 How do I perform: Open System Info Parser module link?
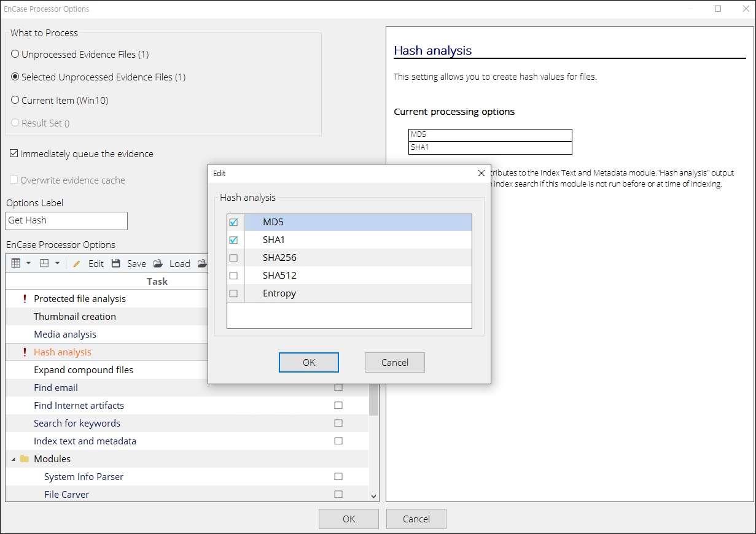tap(84, 477)
